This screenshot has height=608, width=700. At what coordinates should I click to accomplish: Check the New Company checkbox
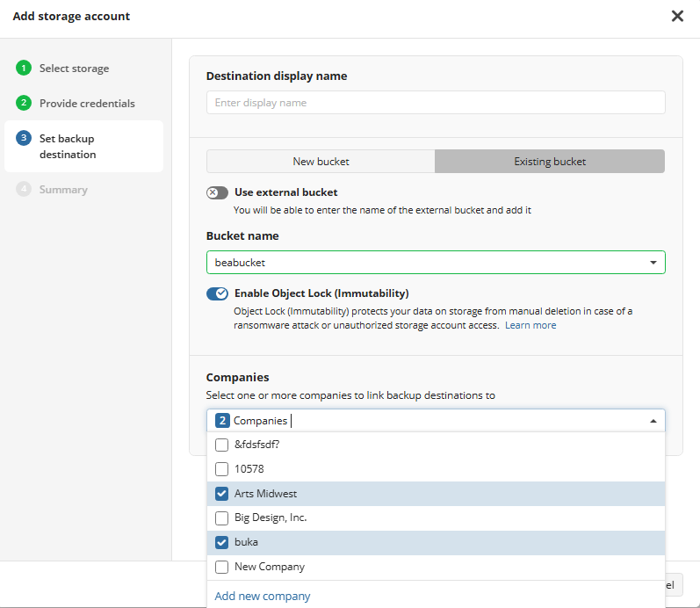click(x=221, y=567)
